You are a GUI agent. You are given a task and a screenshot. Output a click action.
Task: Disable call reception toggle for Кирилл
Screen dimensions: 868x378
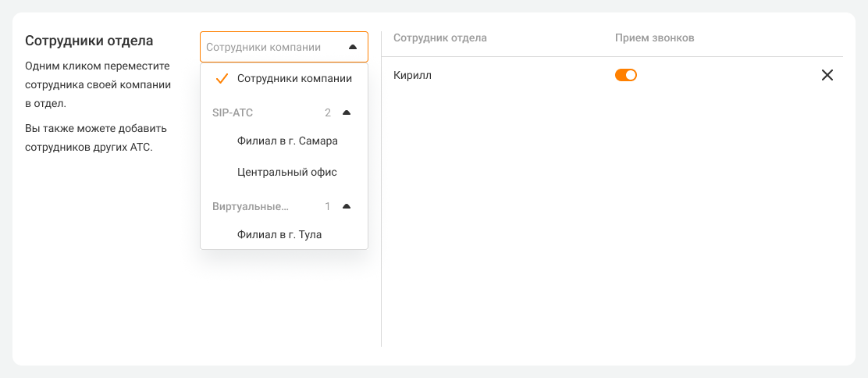626,75
